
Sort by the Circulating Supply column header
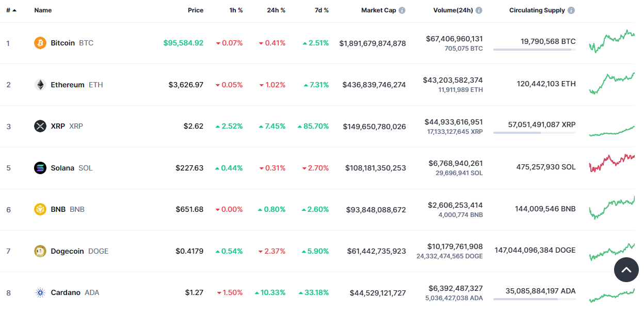click(x=537, y=10)
